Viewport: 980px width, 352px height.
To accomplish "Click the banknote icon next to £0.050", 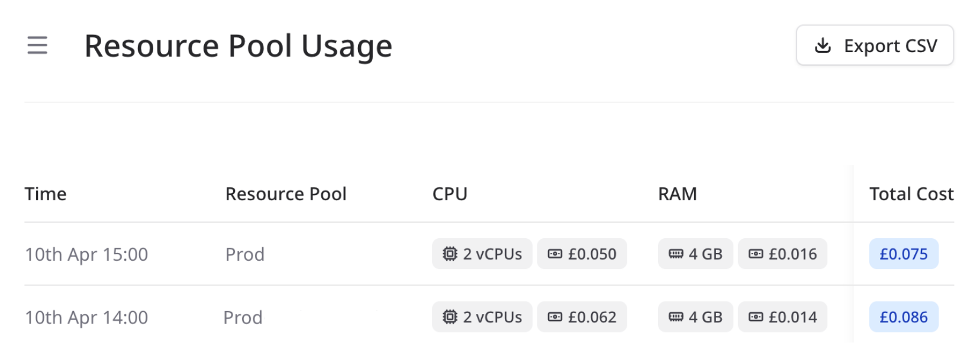I will pyautogui.click(x=555, y=254).
